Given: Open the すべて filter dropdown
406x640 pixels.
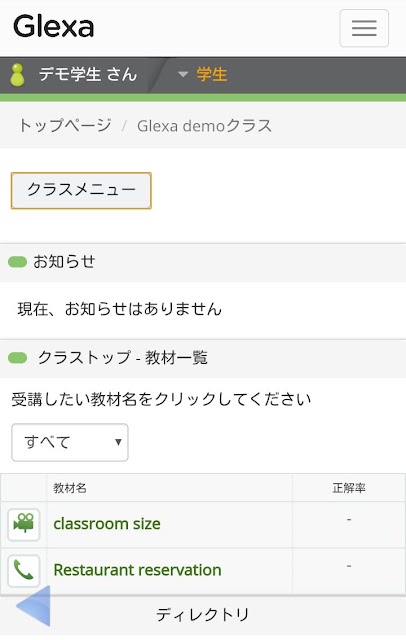Looking at the screenshot, I should 70,442.
